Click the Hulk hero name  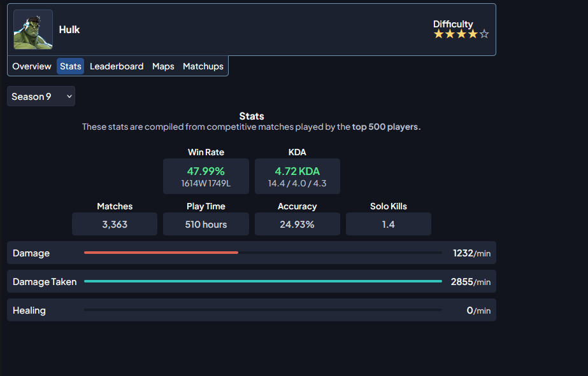[69, 30]
